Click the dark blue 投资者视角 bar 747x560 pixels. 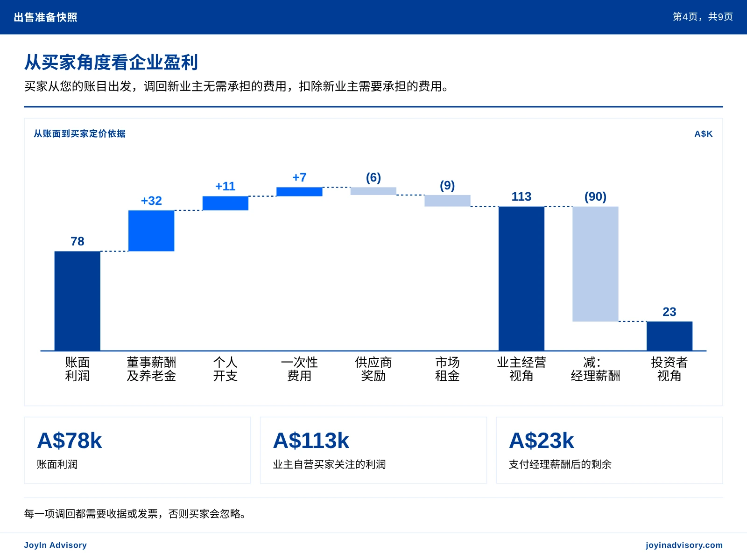(669, 336)
